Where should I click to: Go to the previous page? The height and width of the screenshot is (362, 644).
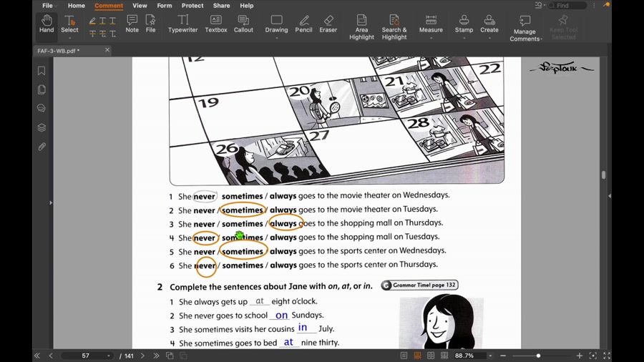51,356
